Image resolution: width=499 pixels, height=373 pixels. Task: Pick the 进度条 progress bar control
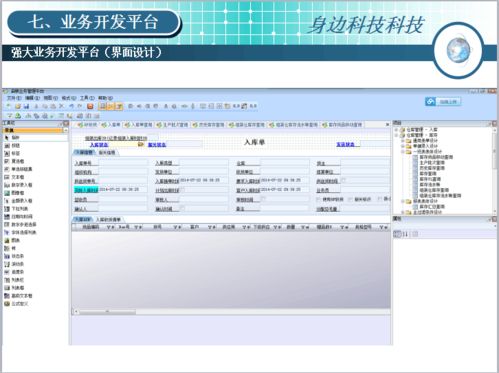pos(15,272)
